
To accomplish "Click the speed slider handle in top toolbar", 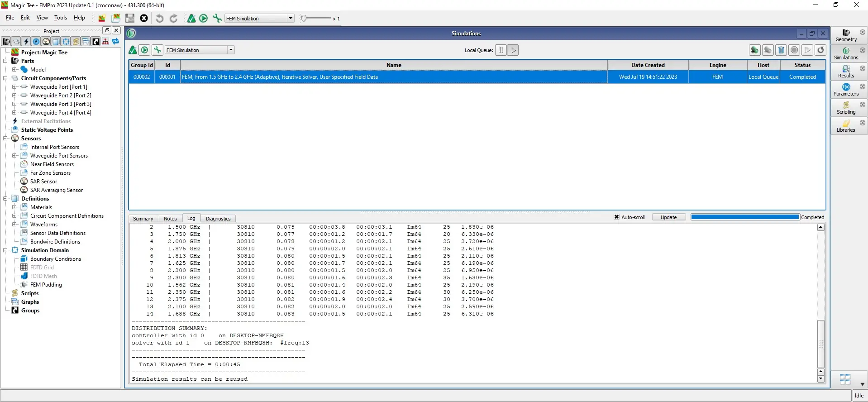I will pos(304,18).
